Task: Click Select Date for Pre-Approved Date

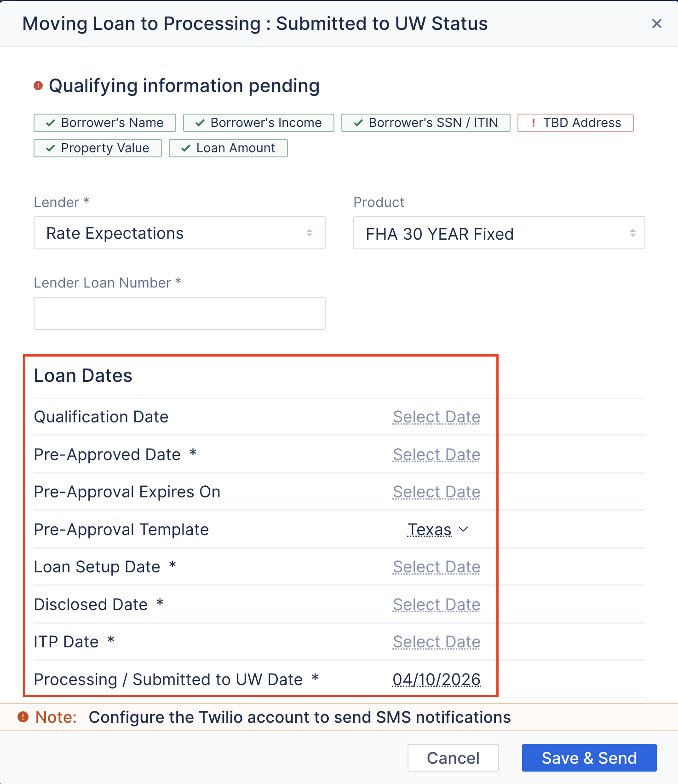Action: (436, 455)
